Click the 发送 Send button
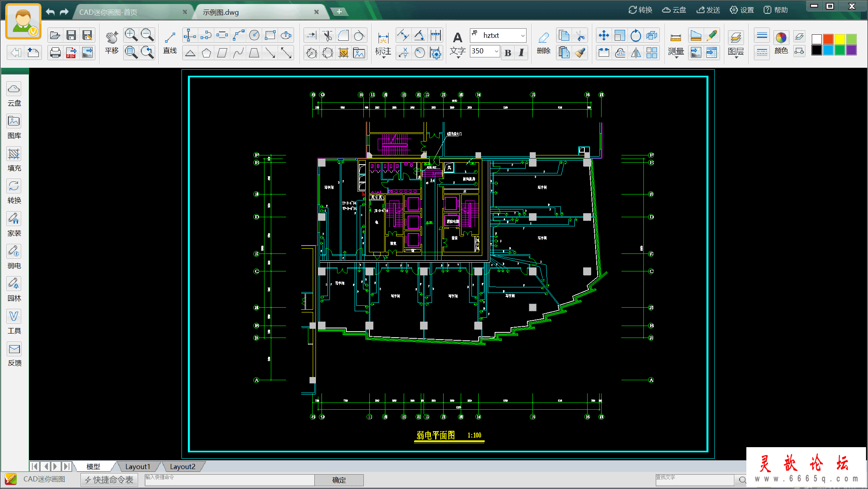Image resolution: width=868 pixels, height=489 pixels. click(708, 10)
